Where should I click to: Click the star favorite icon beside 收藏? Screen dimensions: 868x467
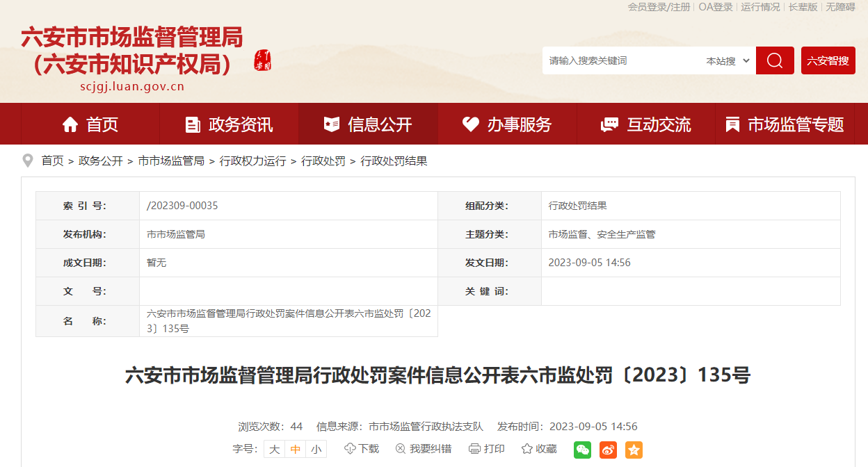(x=527, y=449)
